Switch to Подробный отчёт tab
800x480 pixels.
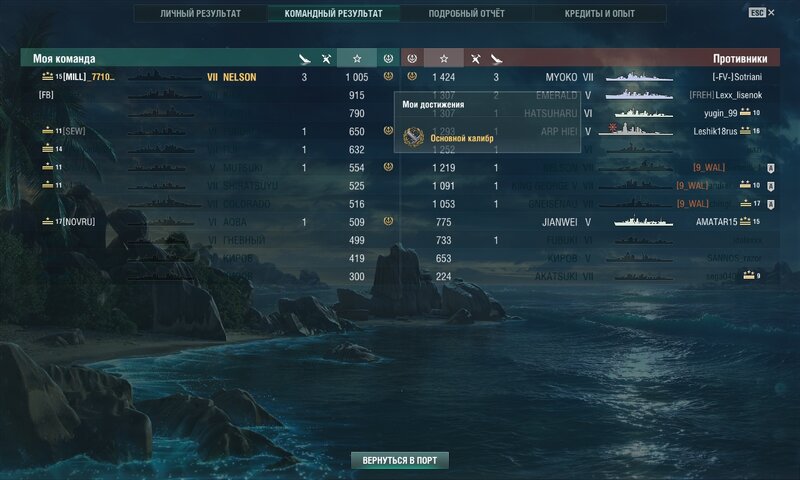[x=466, y=14]
